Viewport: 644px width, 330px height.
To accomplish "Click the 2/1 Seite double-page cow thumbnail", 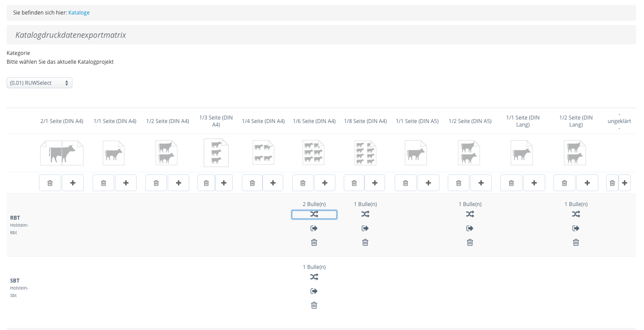I will (x=61, y=153).
